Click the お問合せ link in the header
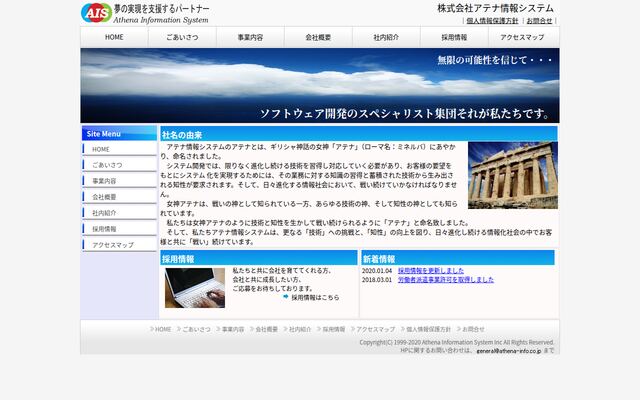This screenshot has height=400, width=640. (539, 20)
